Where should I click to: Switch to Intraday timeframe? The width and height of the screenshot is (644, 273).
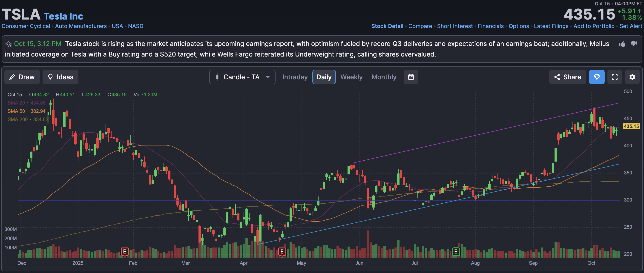pos(295,77)
